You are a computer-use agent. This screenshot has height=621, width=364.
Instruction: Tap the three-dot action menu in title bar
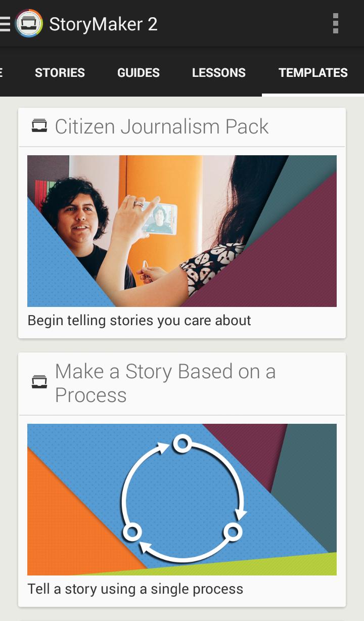(335, 23)
